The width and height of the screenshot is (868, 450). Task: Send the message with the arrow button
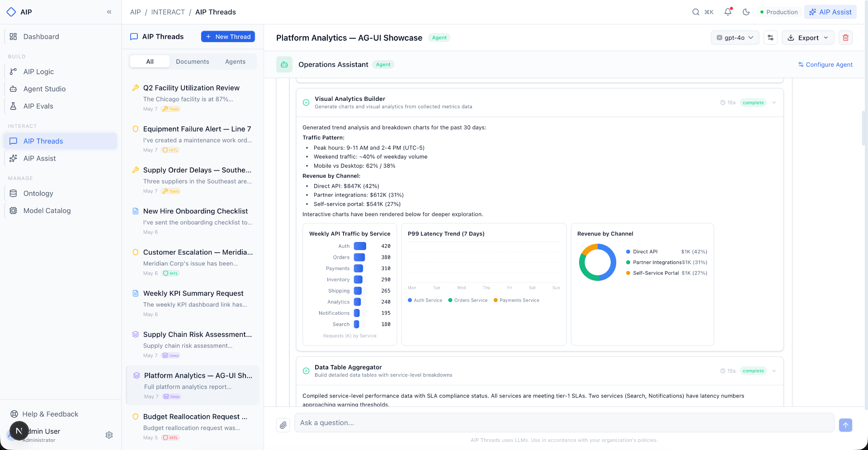pos(845,425)
